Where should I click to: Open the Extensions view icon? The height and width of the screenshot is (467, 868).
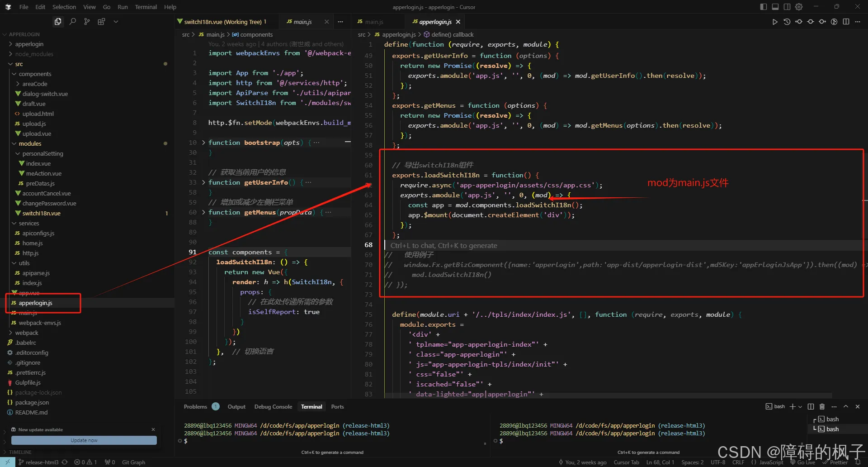(x=101, y=21)
